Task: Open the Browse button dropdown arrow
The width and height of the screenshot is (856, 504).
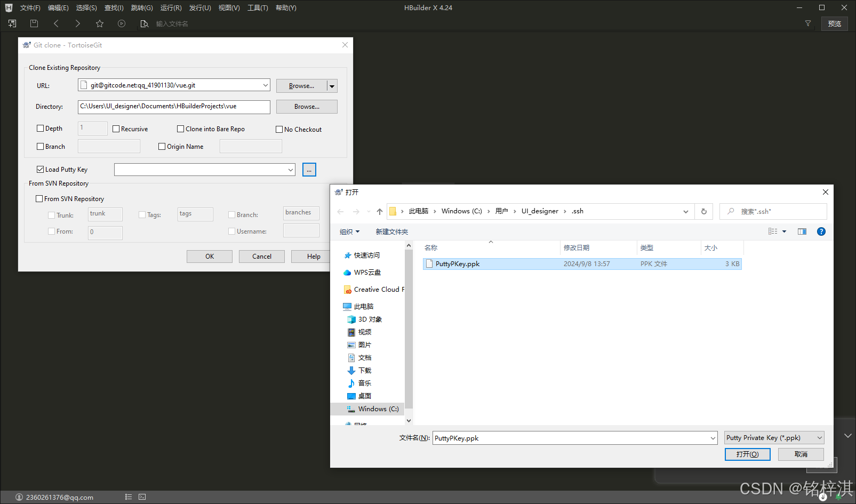Action: (x=332, y=86)
